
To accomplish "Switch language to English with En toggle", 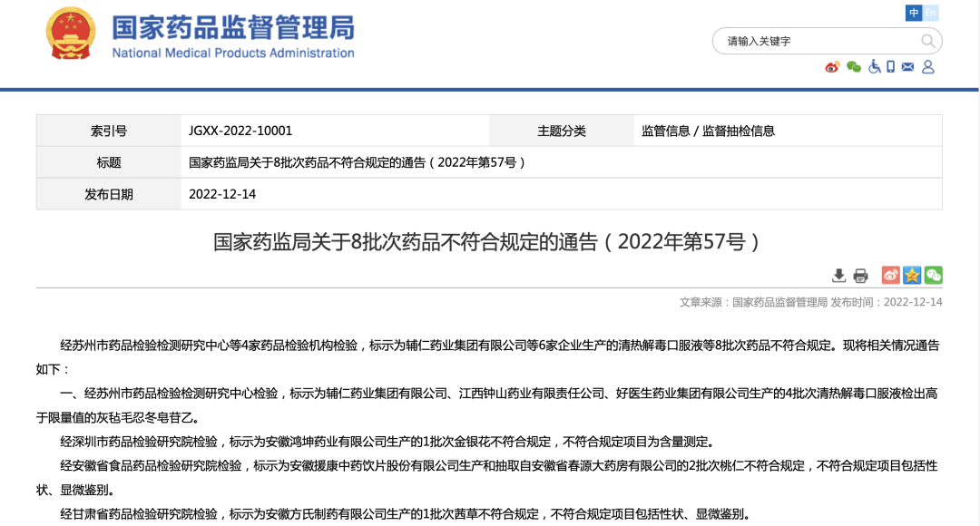I will point(930,13).
